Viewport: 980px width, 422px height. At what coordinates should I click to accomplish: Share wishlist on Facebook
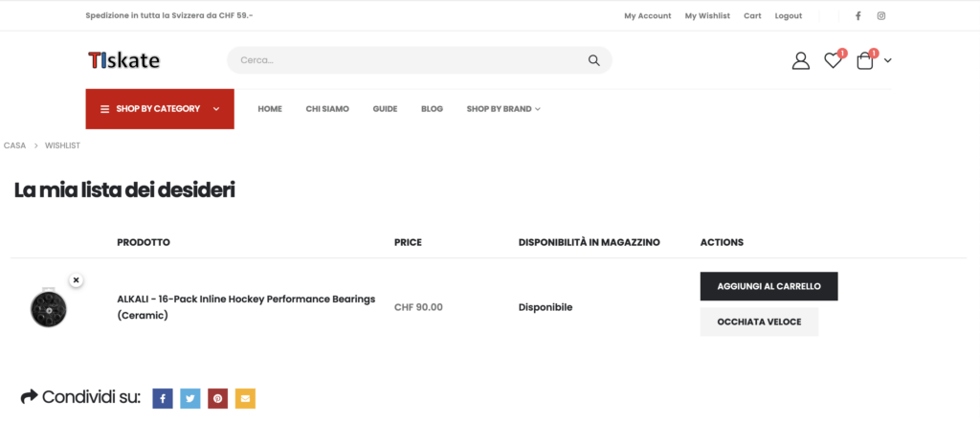coord(163,398)
